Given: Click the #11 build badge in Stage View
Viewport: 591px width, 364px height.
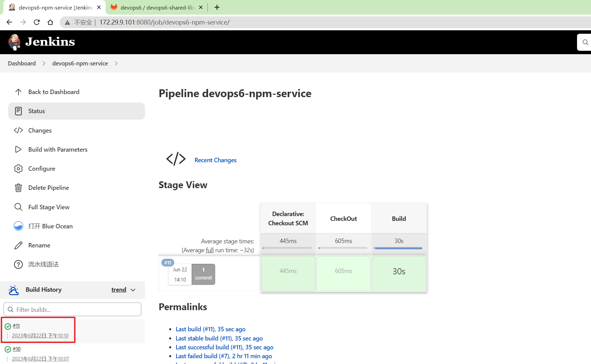Looking at the screenshot, I should point(168,263).
